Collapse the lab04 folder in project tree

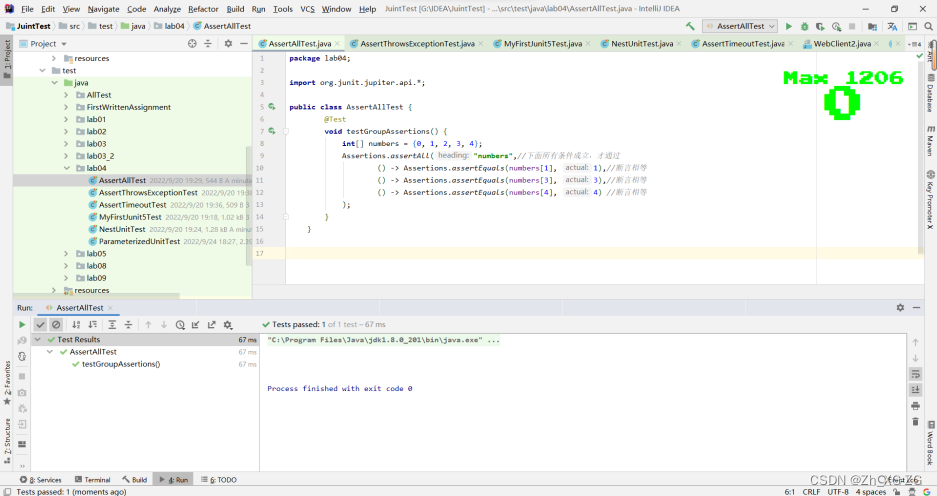coord(66,168)
